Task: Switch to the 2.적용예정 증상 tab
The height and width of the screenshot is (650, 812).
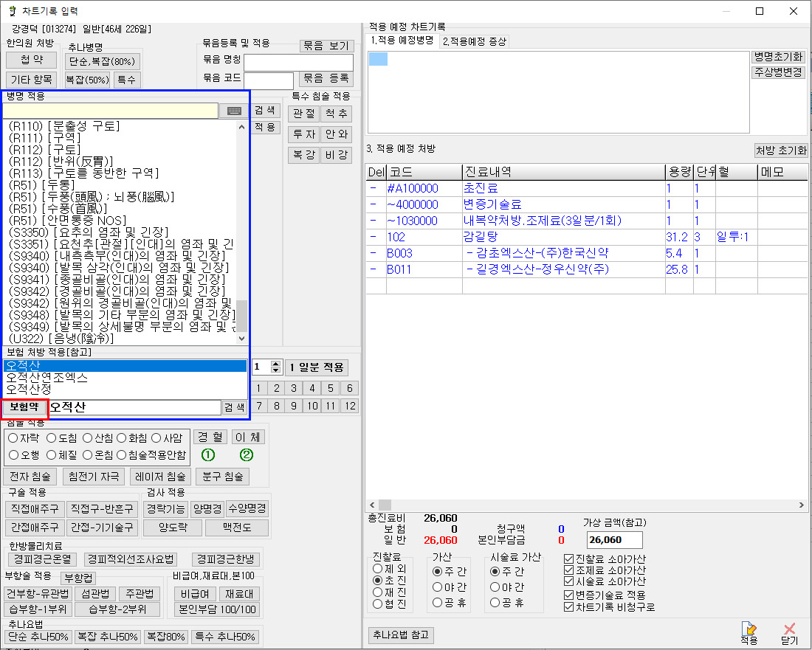Action: pos(474,42)
